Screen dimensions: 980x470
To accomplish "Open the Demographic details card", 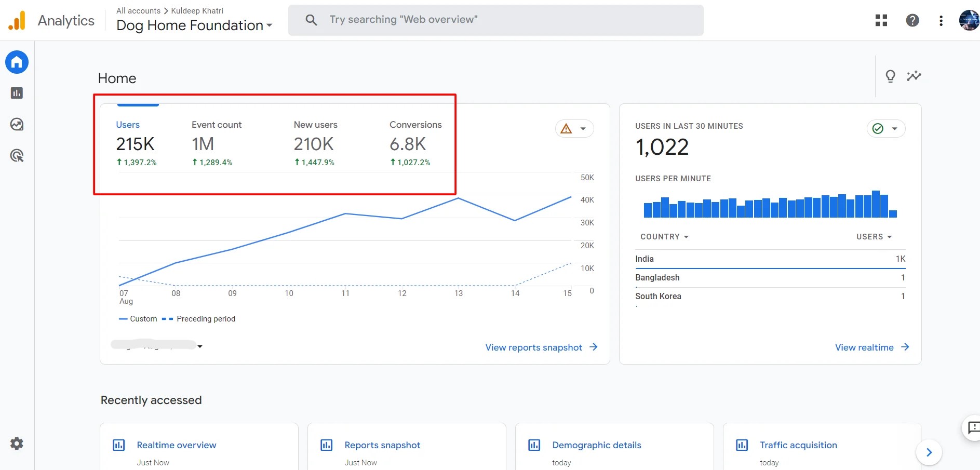I will pyautogui.click(x=596, y=445).
